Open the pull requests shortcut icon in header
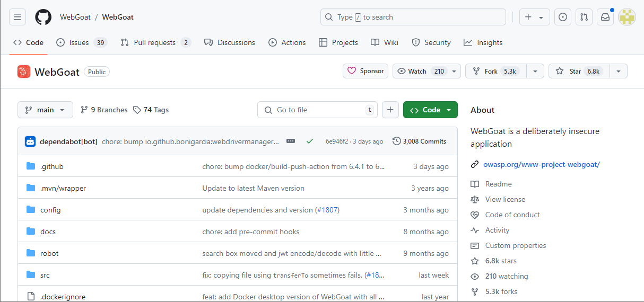This screenshot has width=644, height=302. tap(584, 17)
